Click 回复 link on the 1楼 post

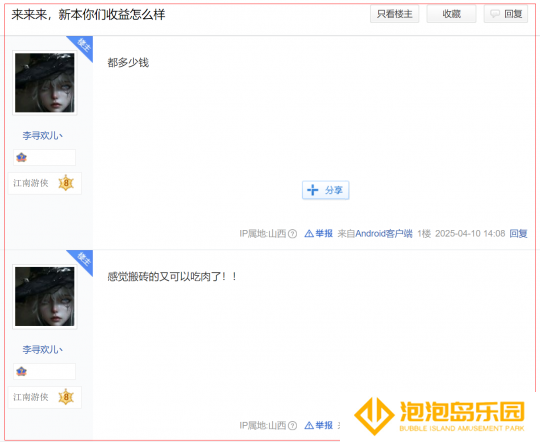coord(518,234)
